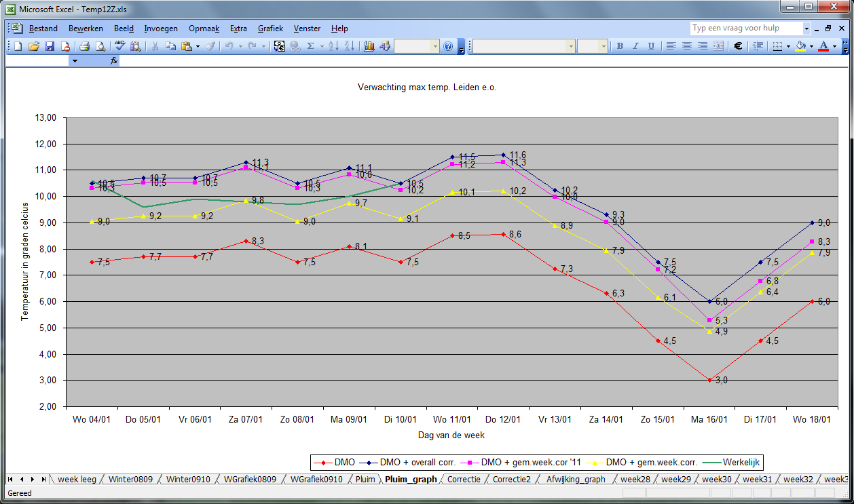
Task: Open the Fill Color palette arrow
Action: click(x=811, y=46)
